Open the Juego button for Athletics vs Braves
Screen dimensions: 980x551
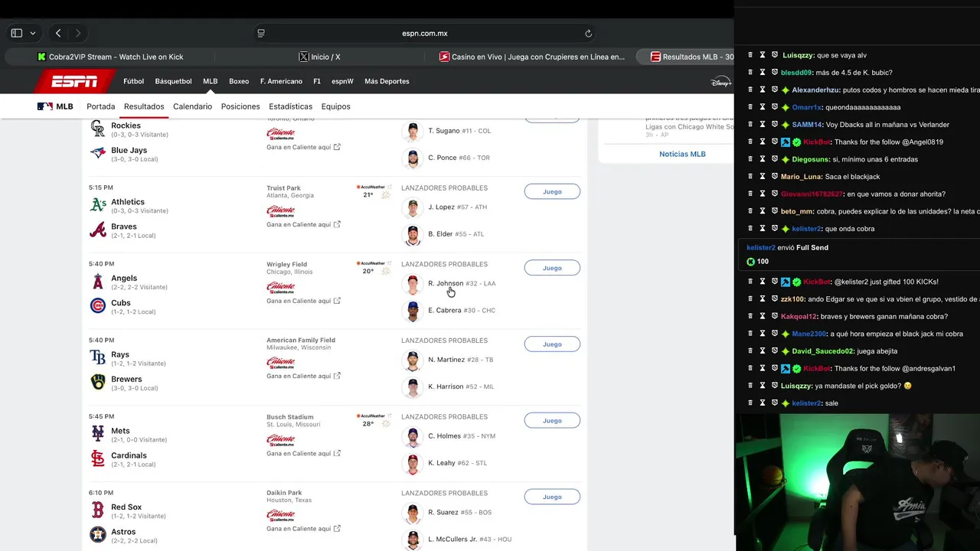coord(552,191)
